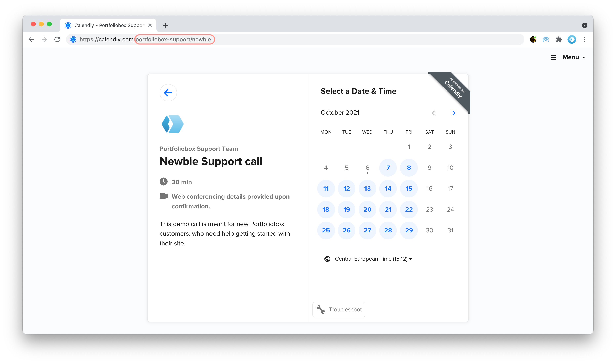Click the Troubleshoot button
This screenshot has width=616, height=364.
(x=339, y=309)
